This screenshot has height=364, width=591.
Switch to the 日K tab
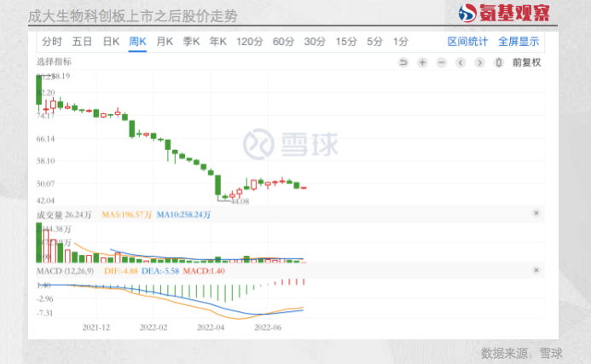click(111, 41)
